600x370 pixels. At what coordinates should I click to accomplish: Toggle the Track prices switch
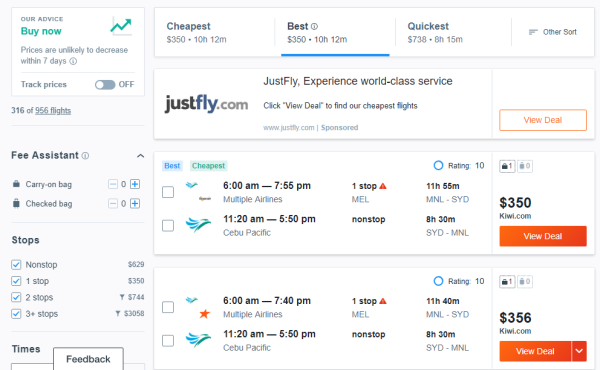click(105, 85)
